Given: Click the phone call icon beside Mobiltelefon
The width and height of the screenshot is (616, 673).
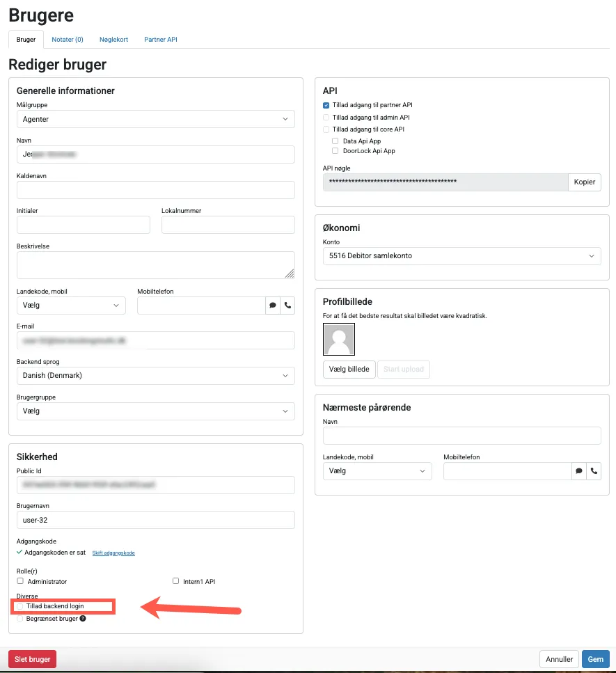Looking at the screenshot, I should (287, 305).
